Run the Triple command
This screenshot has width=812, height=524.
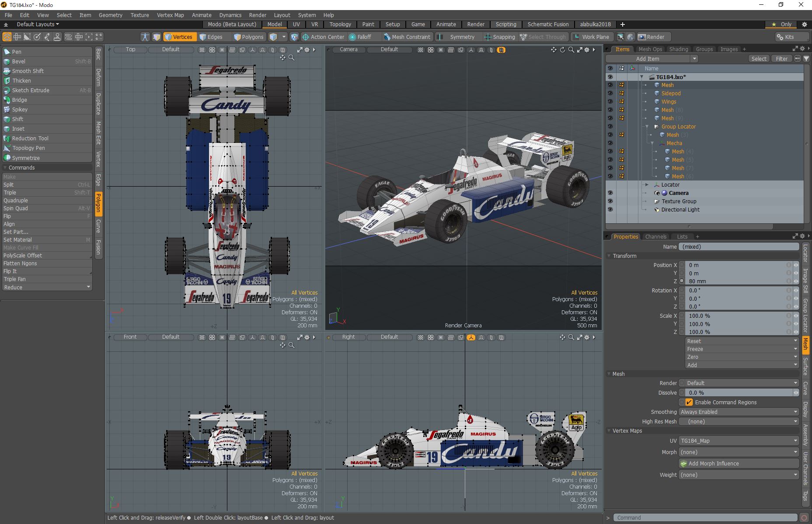pos(47,192)
